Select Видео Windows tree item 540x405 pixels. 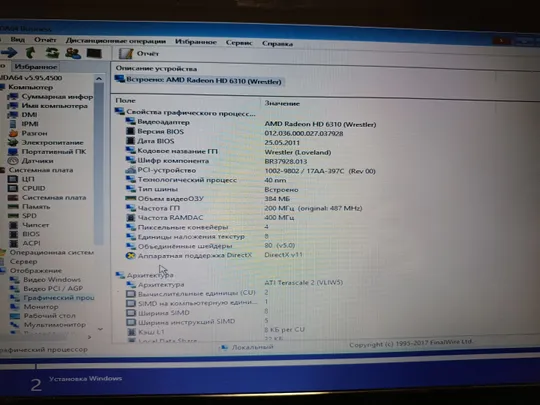[45, 280]
